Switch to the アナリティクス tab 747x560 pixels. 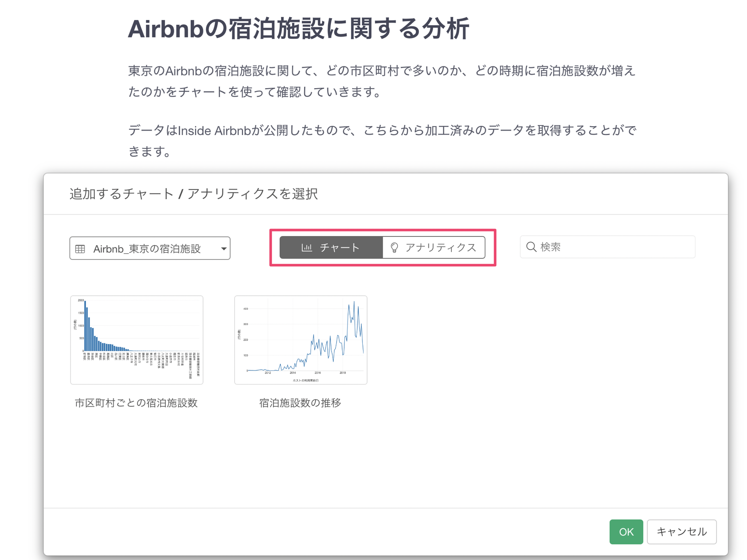pos(434,248)
